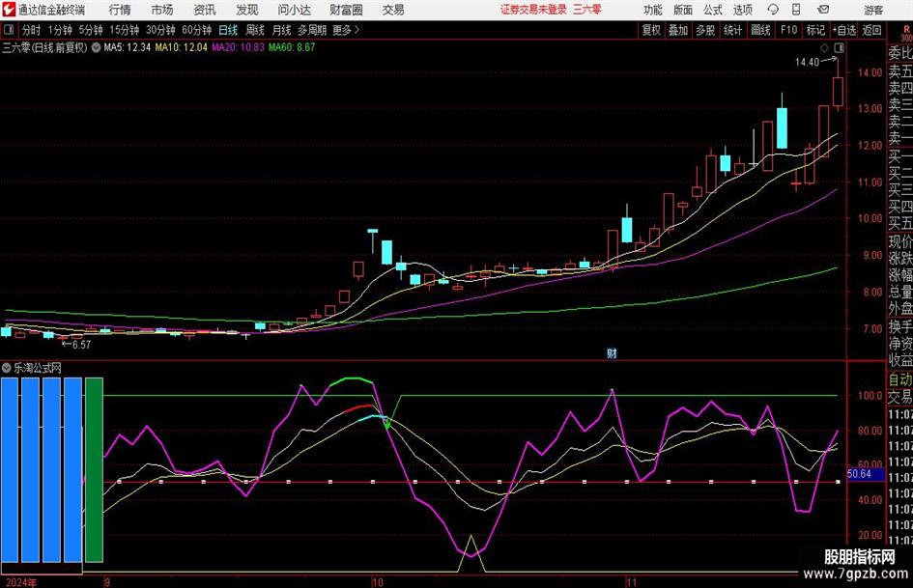
Task: Switch to the 5分钟 period tab
Action: tap(91, 30)
